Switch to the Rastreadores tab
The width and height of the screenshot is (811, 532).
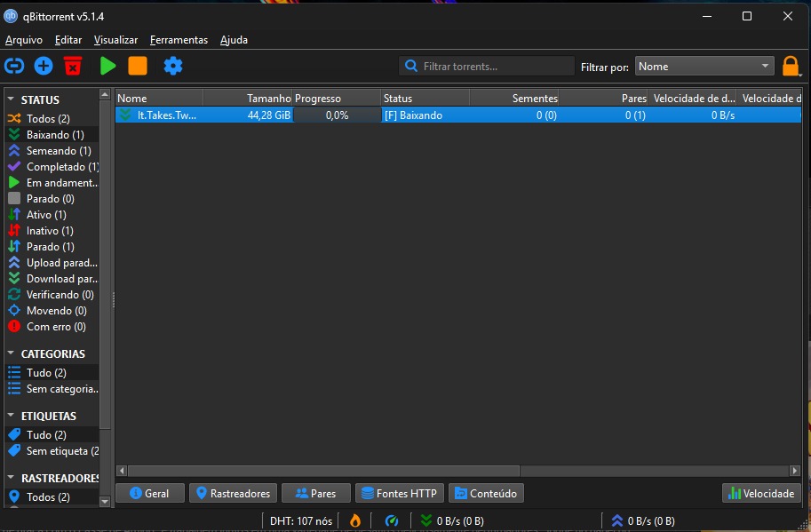click(x=233, y=493)
